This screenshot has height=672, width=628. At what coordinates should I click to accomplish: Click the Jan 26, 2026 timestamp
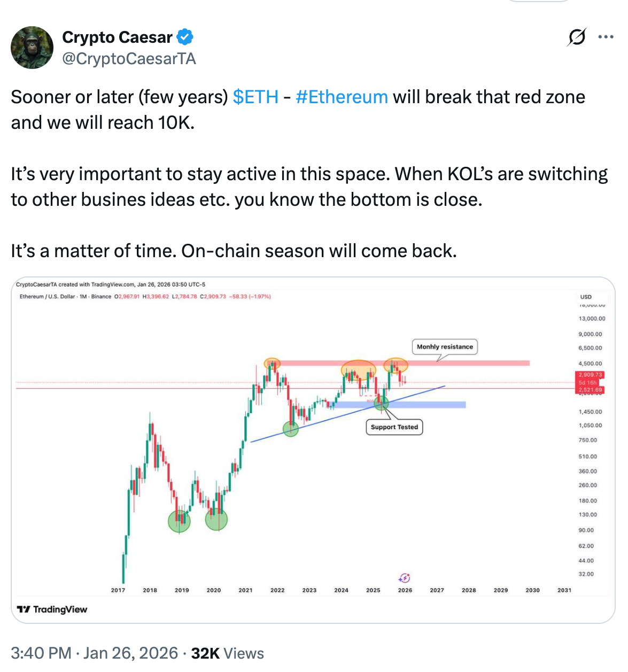(x=130, y=653)
